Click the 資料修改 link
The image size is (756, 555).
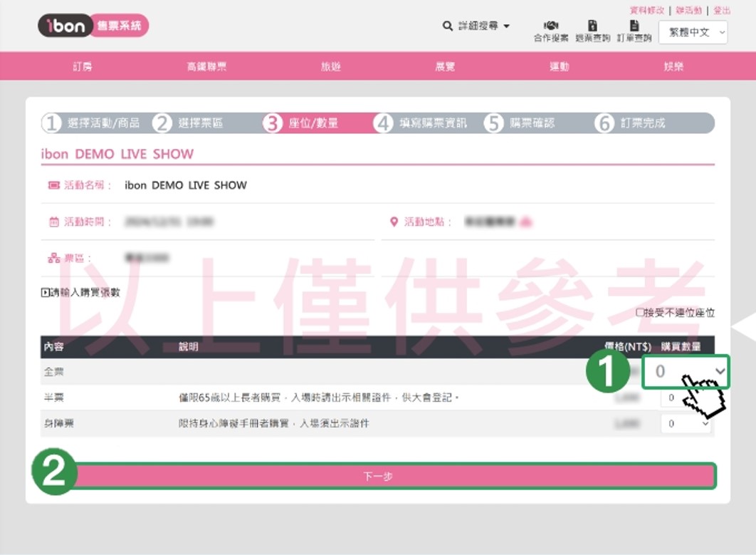point(647,10)
